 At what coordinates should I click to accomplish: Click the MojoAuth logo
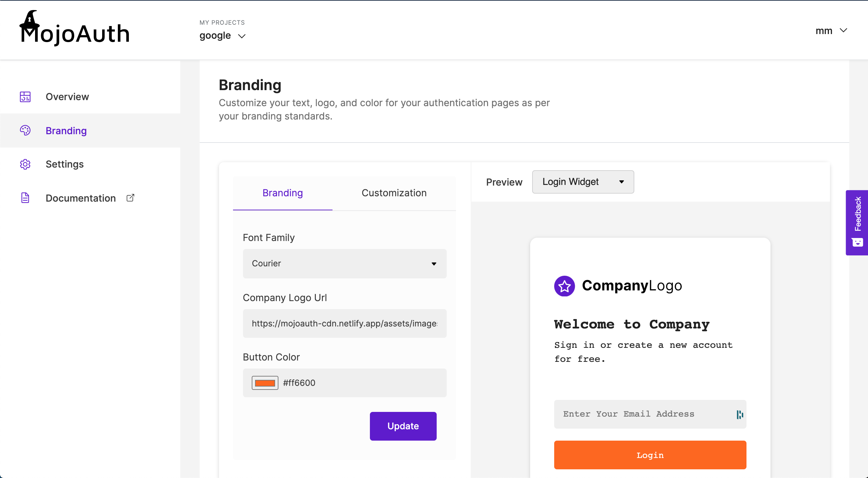point(74,31)
